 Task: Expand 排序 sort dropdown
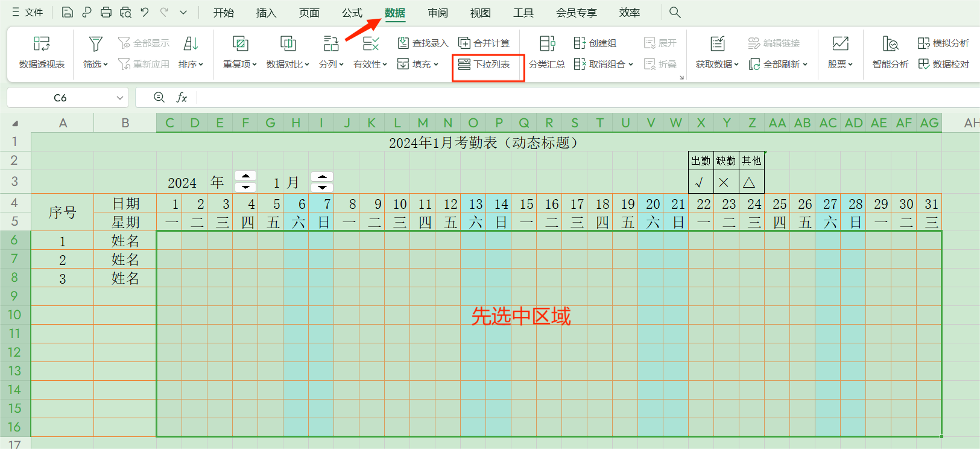(201, 65)
